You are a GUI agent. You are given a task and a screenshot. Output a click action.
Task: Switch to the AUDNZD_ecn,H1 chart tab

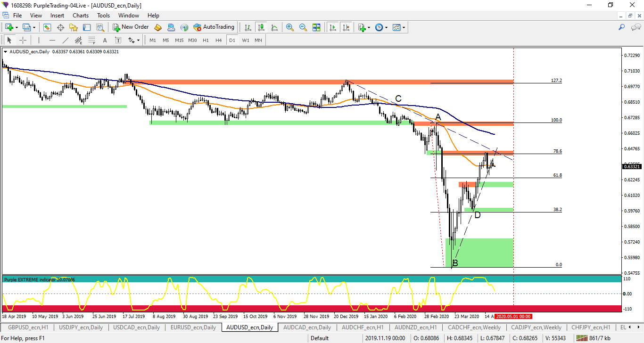(x=417, y=327)
